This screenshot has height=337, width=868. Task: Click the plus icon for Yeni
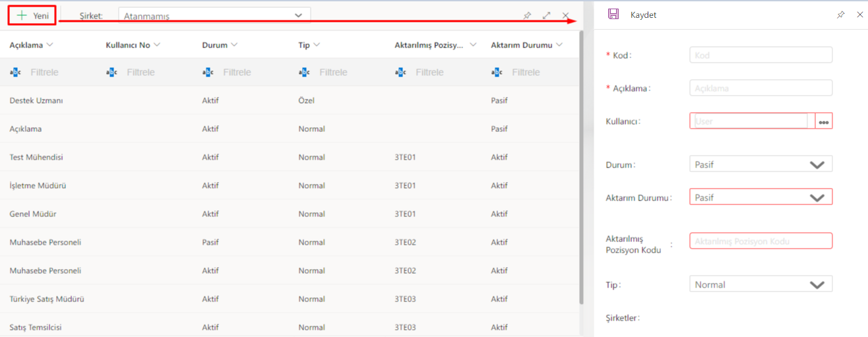click(x=22, y=15)
